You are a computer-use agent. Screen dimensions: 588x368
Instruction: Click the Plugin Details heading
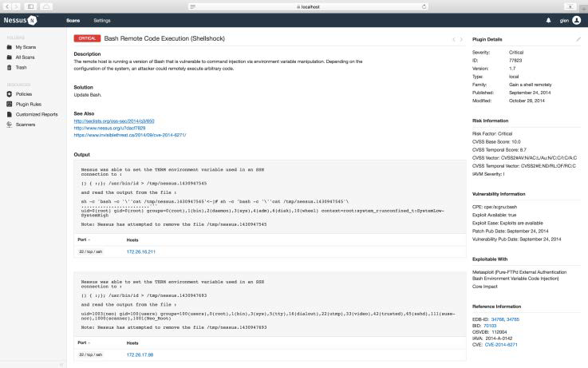pos(487,39)
